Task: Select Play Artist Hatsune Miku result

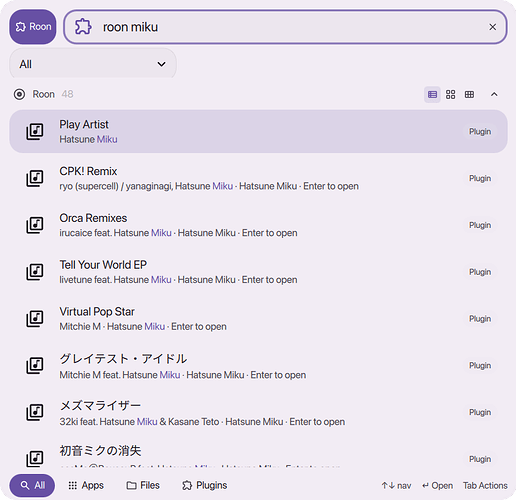Action: 258,131
